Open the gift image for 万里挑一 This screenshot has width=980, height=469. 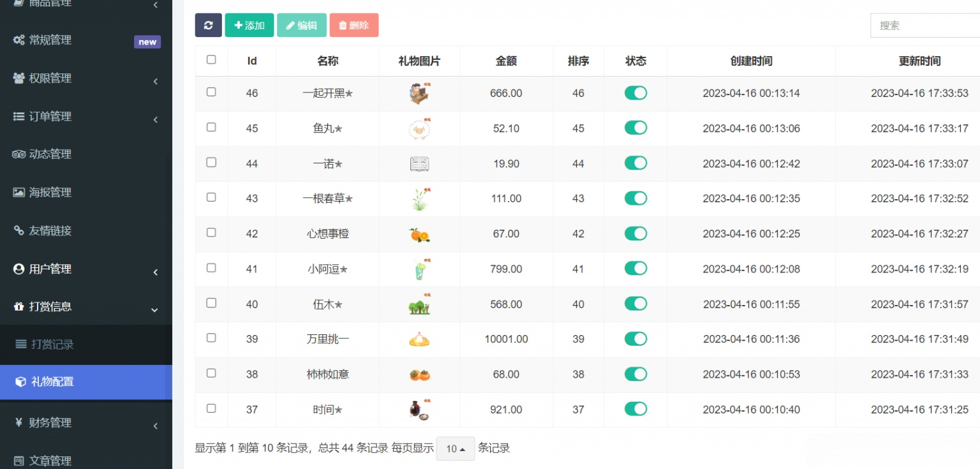[419, 340]
